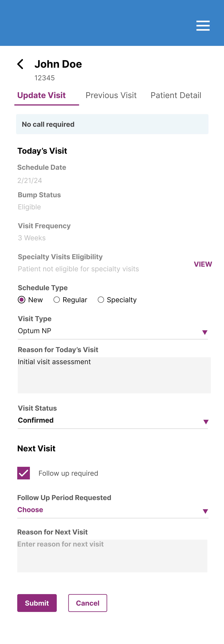Select the Update Visit tab
224x644 pixels.
(x=41, y=95)
